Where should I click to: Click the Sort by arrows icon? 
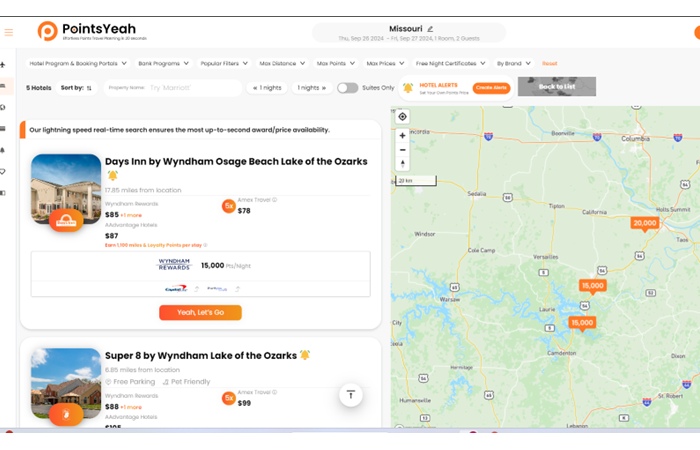(x=89, y=88)
